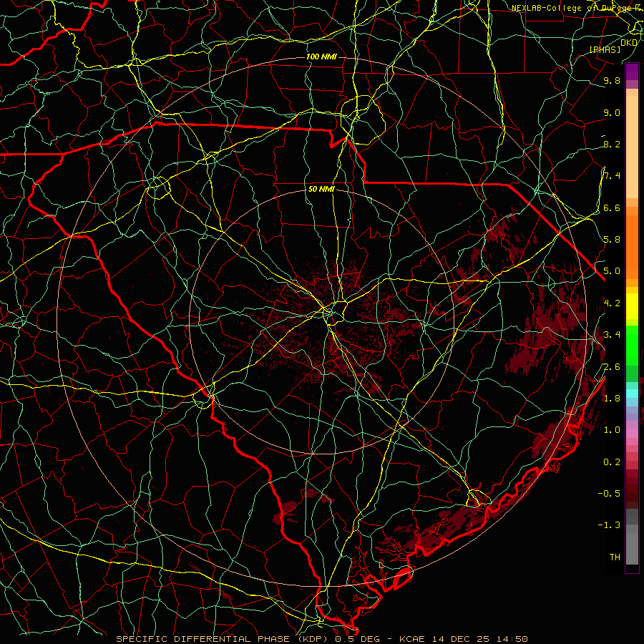Click the bright yellow band in the color scale
This screenshot has width=644, height=644.
pos(632,306)
